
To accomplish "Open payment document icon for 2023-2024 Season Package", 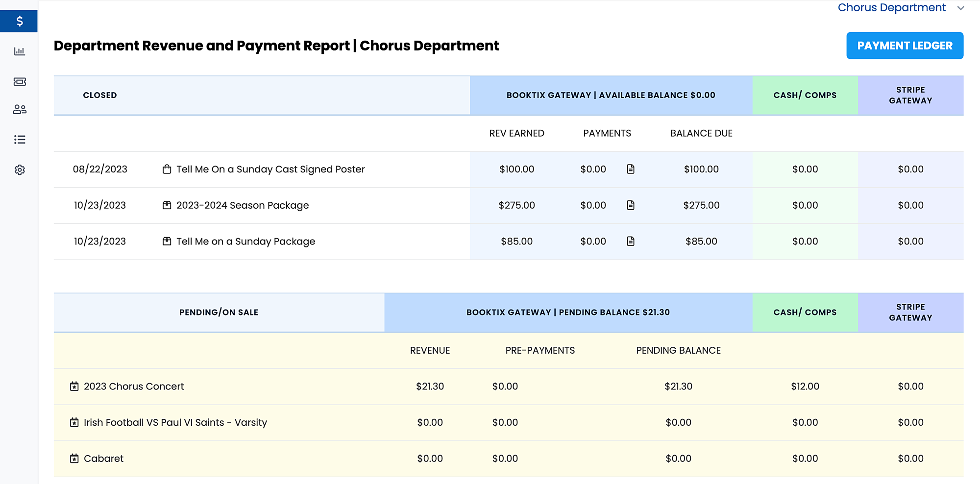I will [631, 205].
